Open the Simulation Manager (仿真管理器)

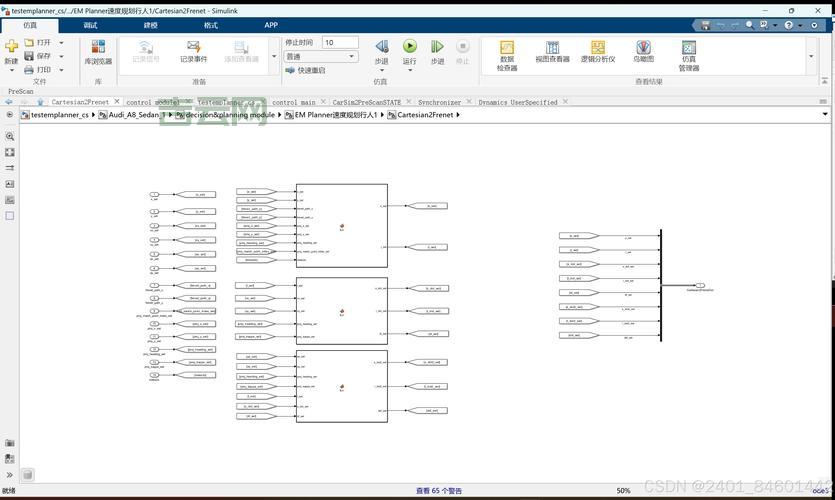689,55
